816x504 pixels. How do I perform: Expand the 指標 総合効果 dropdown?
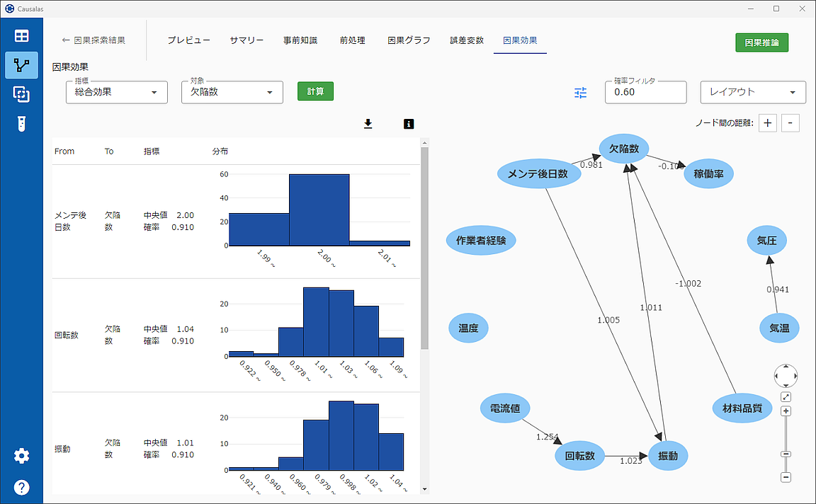[116, 92]
